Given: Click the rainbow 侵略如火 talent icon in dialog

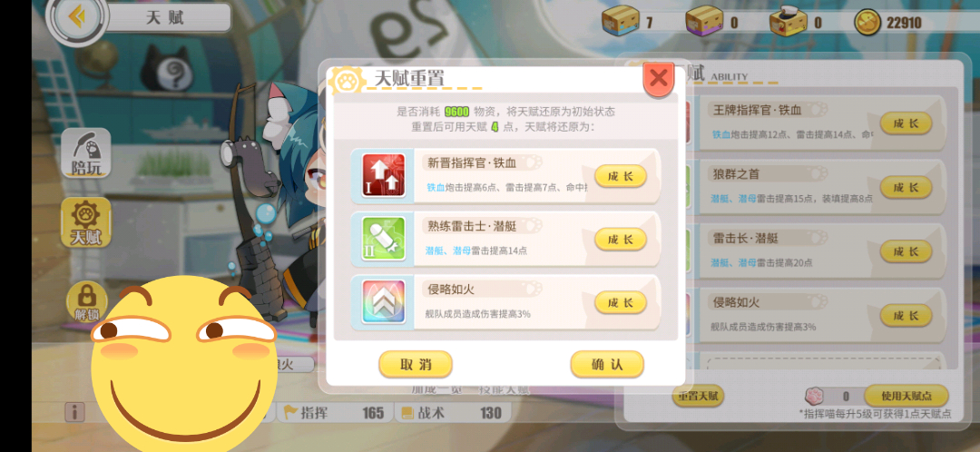Looking at the screenshot, I should pos(383,302).
